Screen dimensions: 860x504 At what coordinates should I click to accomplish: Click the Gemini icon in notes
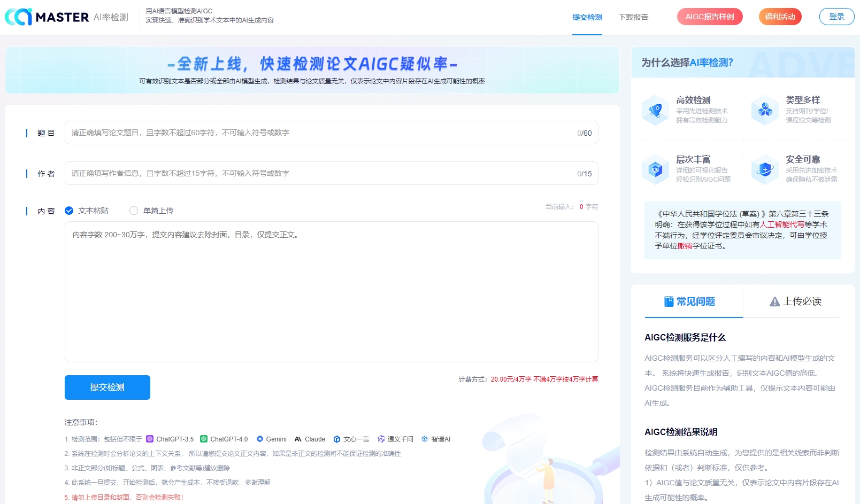(x=260, y=439)
